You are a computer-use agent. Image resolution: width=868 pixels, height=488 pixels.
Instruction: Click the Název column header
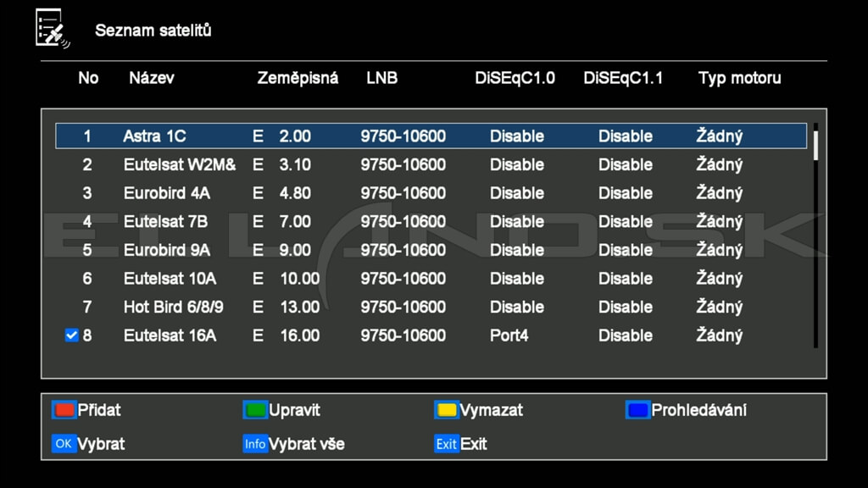tap(151, 78)
